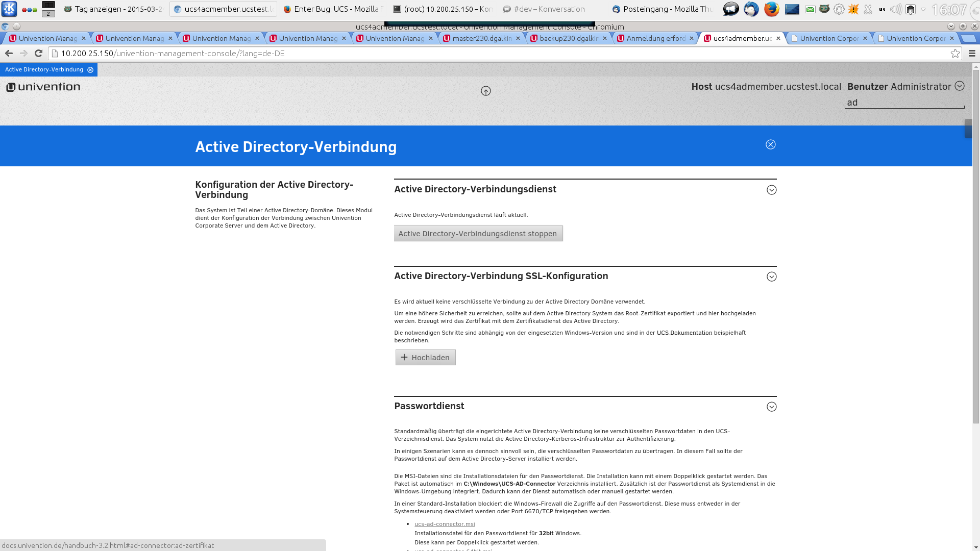This screenshot has width=980, height=551.
Task: Bookmark page using the star icon
Action: (x=954, y=54)
